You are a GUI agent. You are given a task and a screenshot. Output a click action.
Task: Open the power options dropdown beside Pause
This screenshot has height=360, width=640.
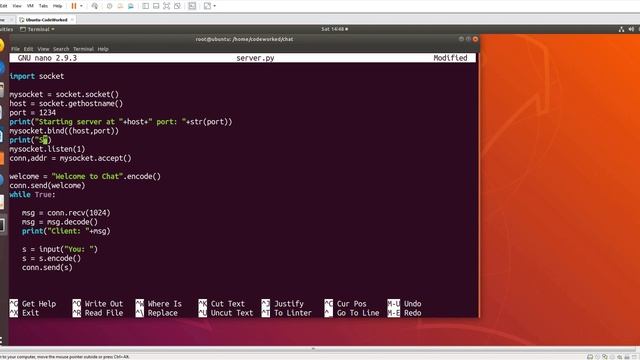point(81,6)
